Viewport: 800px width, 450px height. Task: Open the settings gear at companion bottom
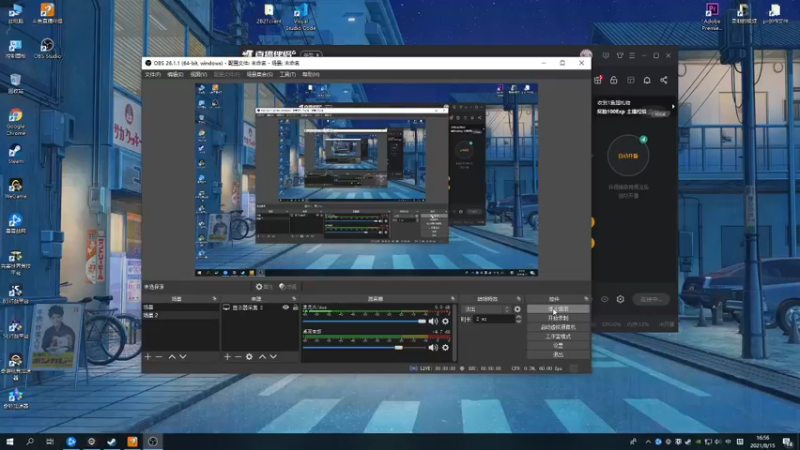point(620,299)
